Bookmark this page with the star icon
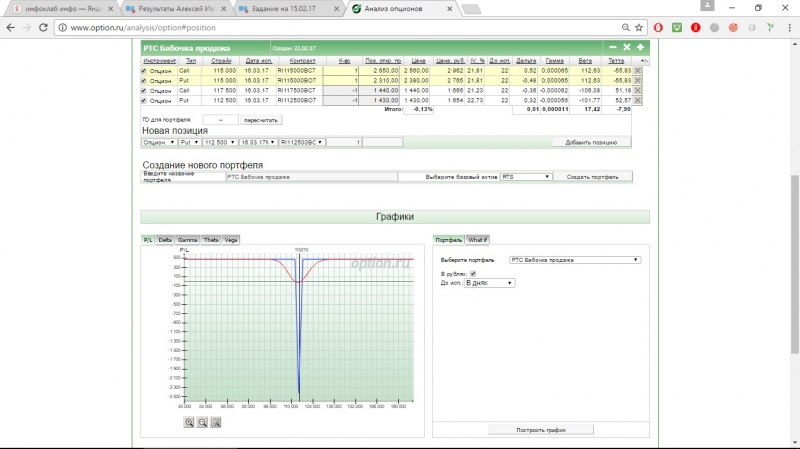This screenshot has height=449, width=800. tap(641, 27)
